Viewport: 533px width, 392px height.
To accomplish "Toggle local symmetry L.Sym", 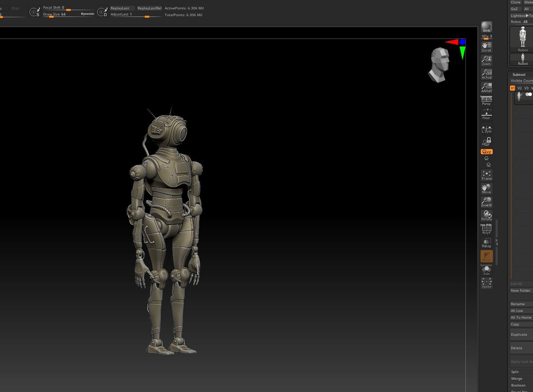I will pyautogui.click(x=486, y=129).
